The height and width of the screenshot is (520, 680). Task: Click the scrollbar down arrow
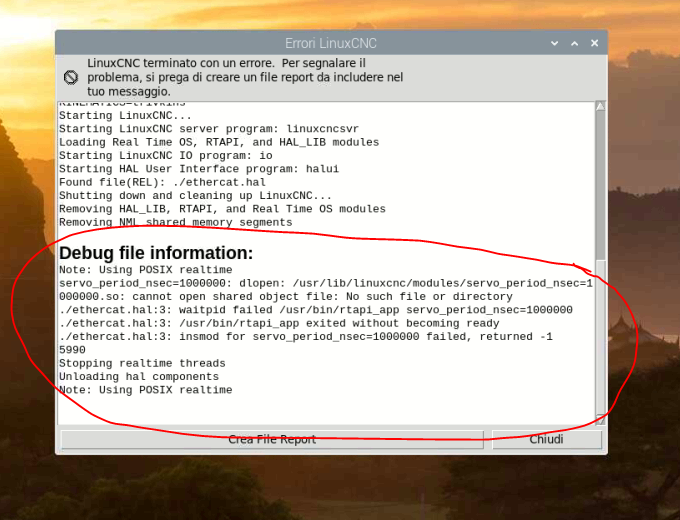[600, 419]
